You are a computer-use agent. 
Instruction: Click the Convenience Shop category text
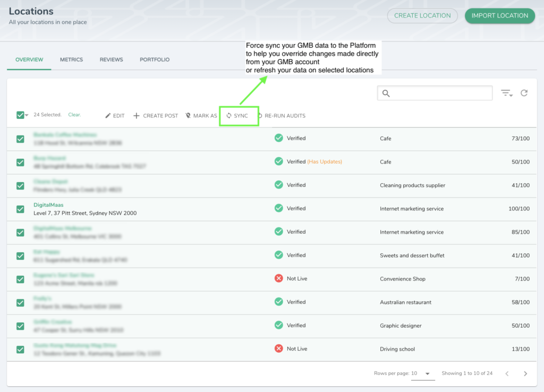point(403,279)
